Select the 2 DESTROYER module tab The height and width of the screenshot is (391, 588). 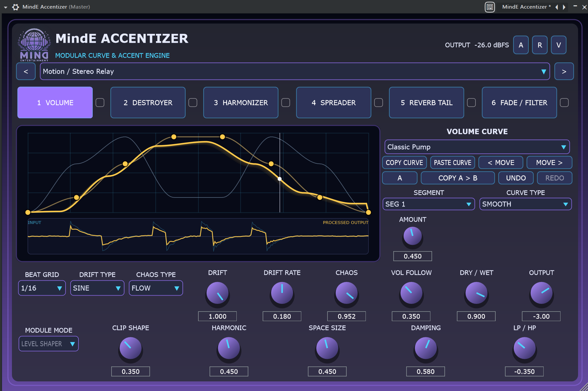tap(148, 103)
